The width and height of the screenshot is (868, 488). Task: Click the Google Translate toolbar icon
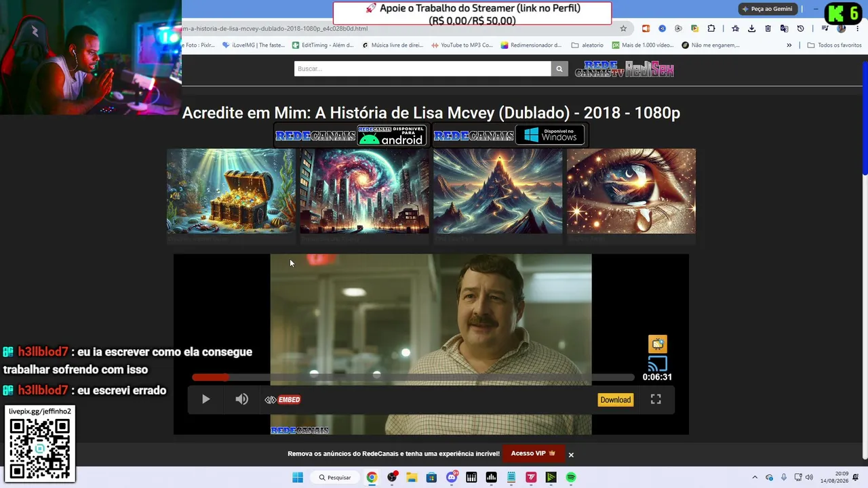tap(784, 28)
